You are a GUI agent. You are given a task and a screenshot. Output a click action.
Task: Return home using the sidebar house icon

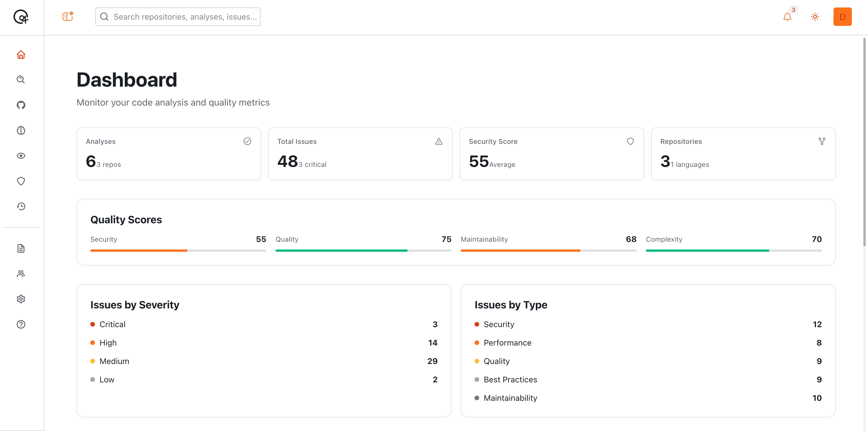click(x=21, y=54)
